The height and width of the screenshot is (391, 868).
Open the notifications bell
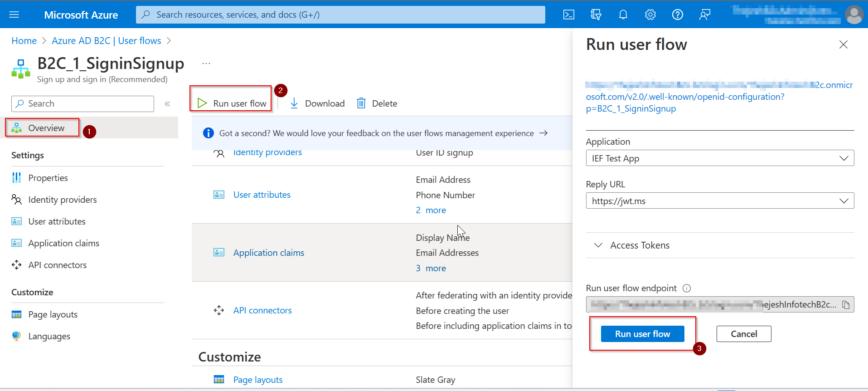623,15
